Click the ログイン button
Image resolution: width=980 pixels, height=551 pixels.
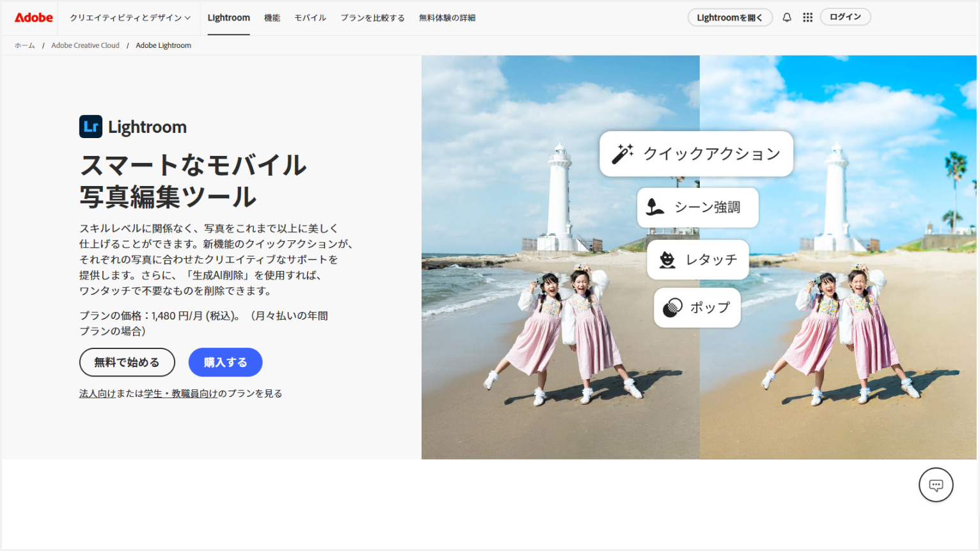[x=845, y=16]
